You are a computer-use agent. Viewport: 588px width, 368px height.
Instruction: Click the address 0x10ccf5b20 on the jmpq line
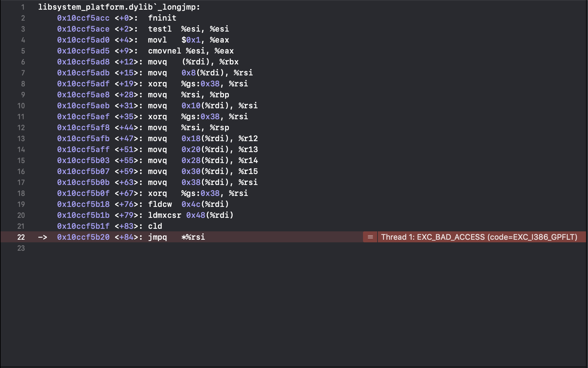(83, 237)
